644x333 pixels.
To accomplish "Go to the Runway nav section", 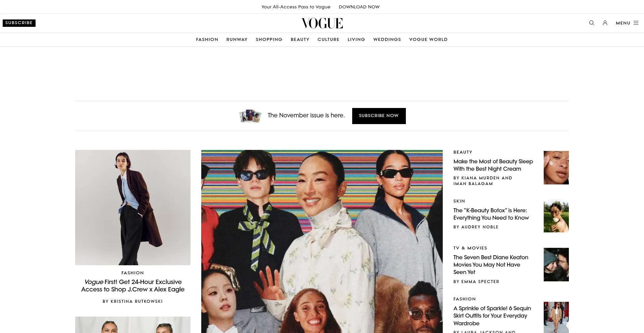I will tap(237, 40).
